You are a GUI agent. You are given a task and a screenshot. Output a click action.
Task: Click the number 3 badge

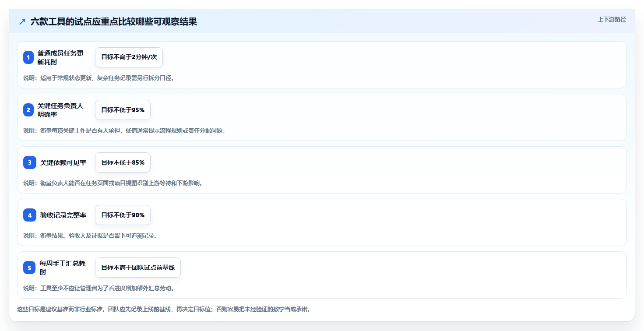coord(30,162)
